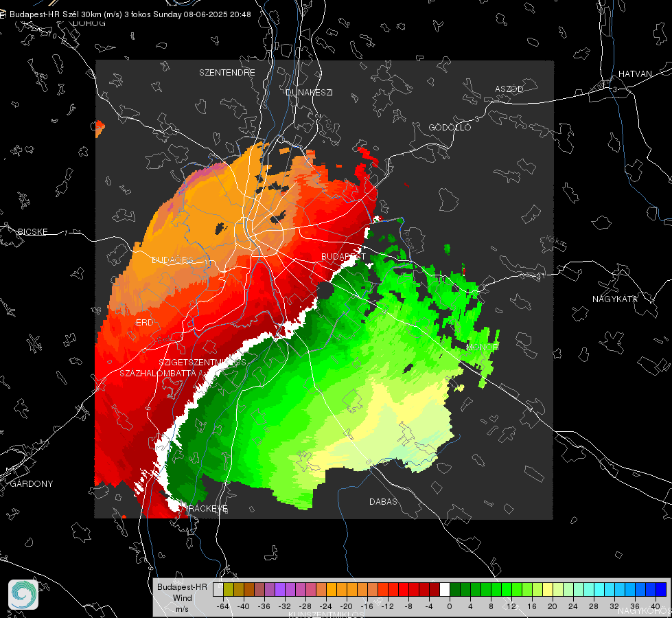Click the HATVAN city label

(635, 74)
